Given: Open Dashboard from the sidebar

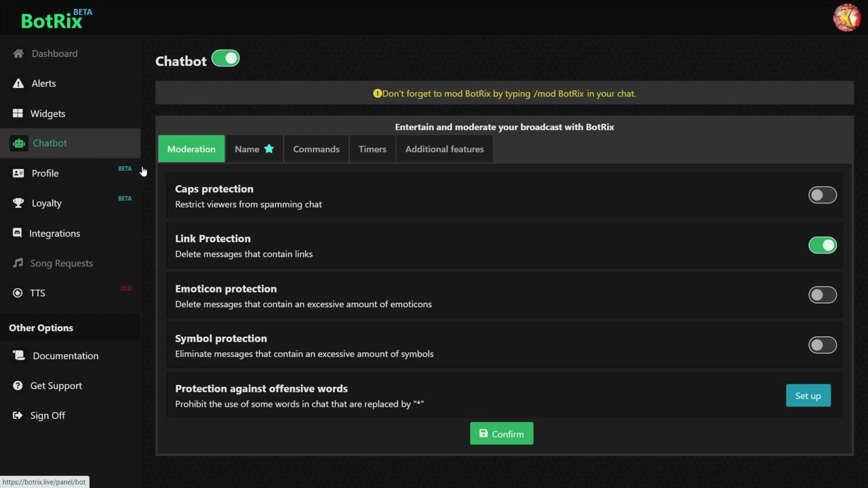Looking at the screenshot, I should pyautogui.click(x=54, y=54).
